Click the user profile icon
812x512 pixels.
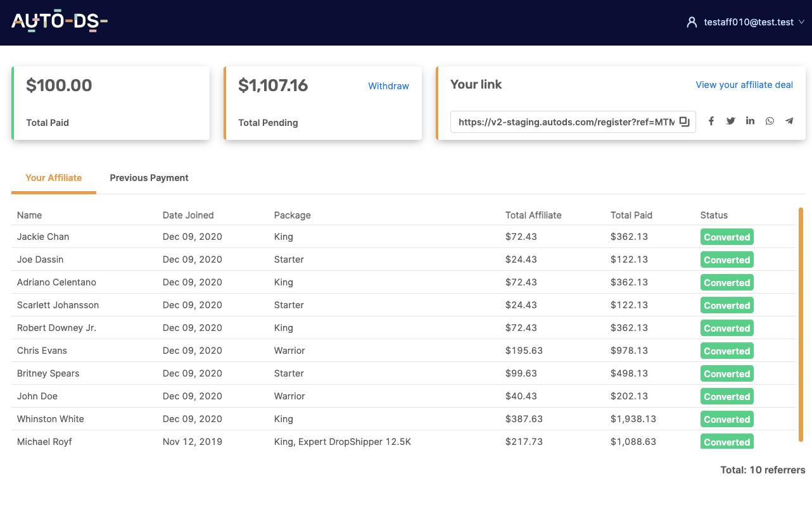coord(692,22)
